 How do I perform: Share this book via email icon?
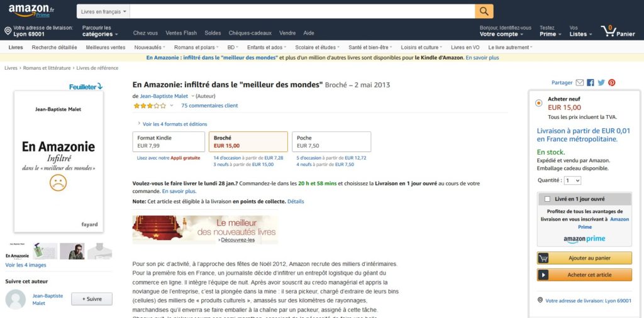579,82
